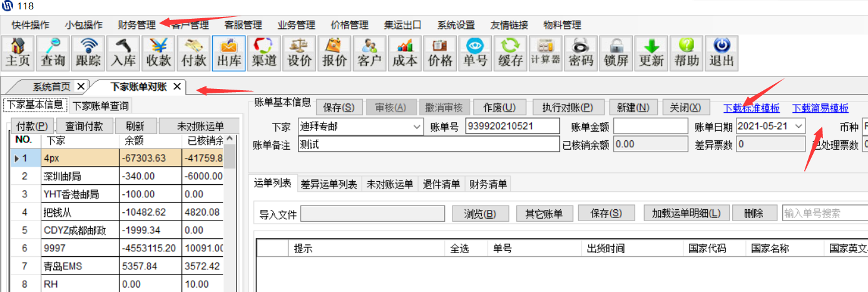The height and width of the screenshot is (292, 868).
Task: Switch to the 差异运单列表 tab
Action: click(329, 184)
